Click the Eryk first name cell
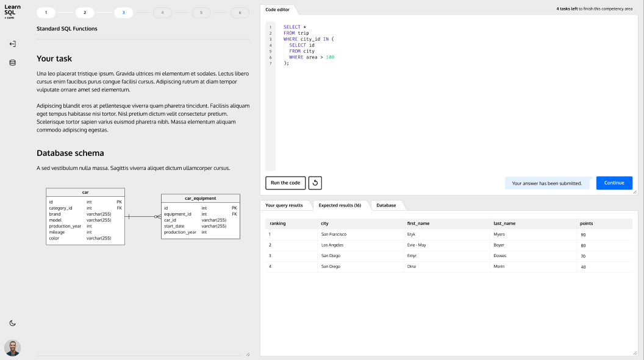The width and height of the screenshot is (644, 360). (x=411, y=235)
